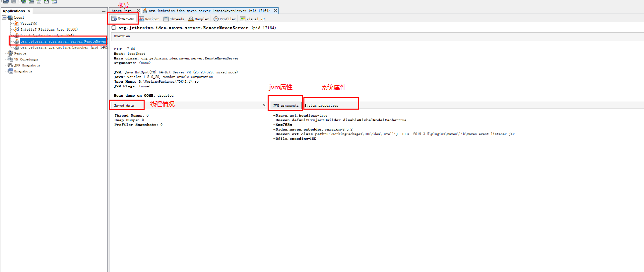Close the RemoteMavenServer document tab
The height and width of the screenshot is (272, 644).
275,11
